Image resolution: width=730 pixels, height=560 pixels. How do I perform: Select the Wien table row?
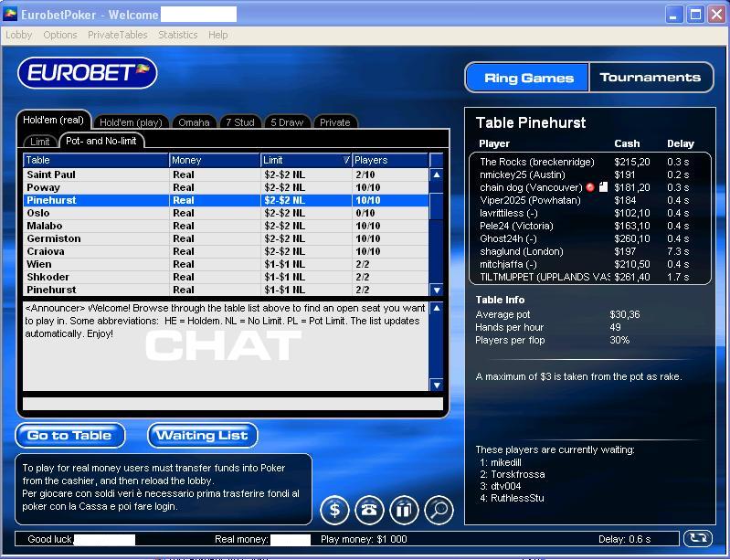point(226,264)
